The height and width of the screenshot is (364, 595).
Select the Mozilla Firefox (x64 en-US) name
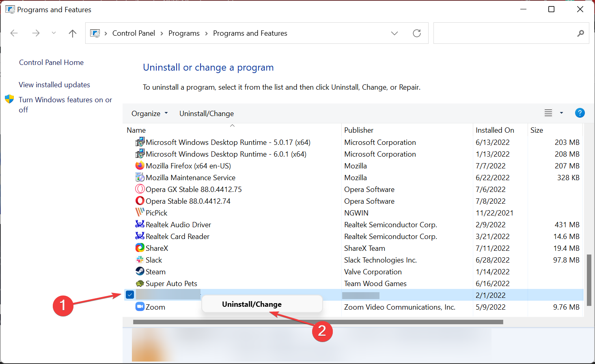(x=188, y=166)
